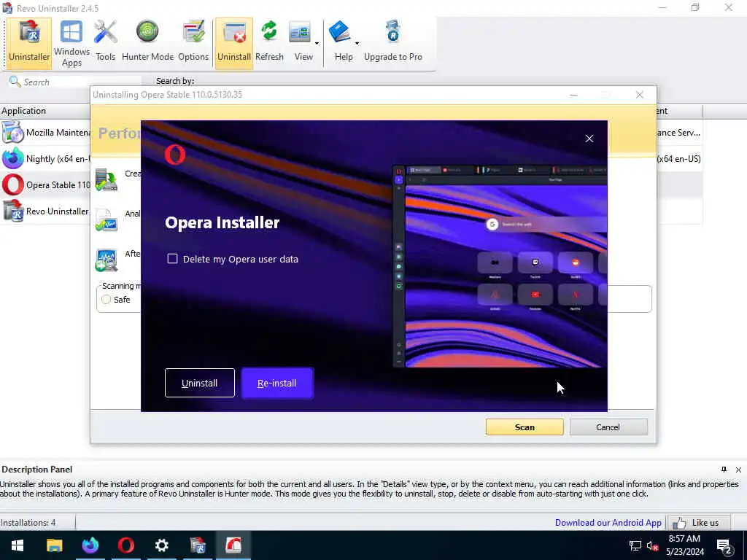Select Mozilla Maintenance row icon
Image resolution: width=747 pixels, height=560 pixels.
click(x=13, y=133)
